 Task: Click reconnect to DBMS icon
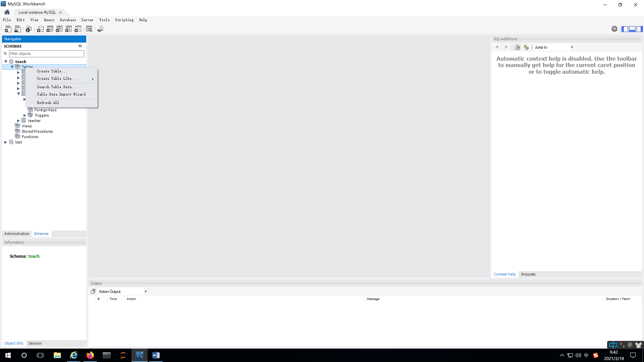tap(100, 29)
